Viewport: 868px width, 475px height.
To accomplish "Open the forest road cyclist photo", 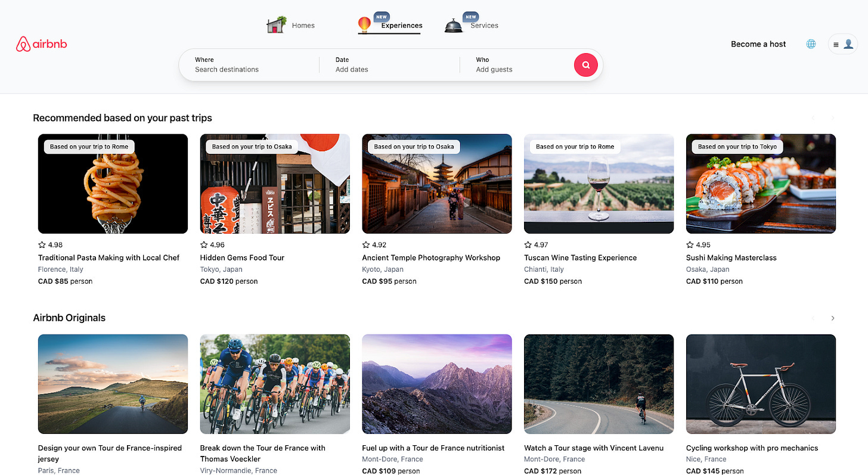I will (x=599, y=384).
